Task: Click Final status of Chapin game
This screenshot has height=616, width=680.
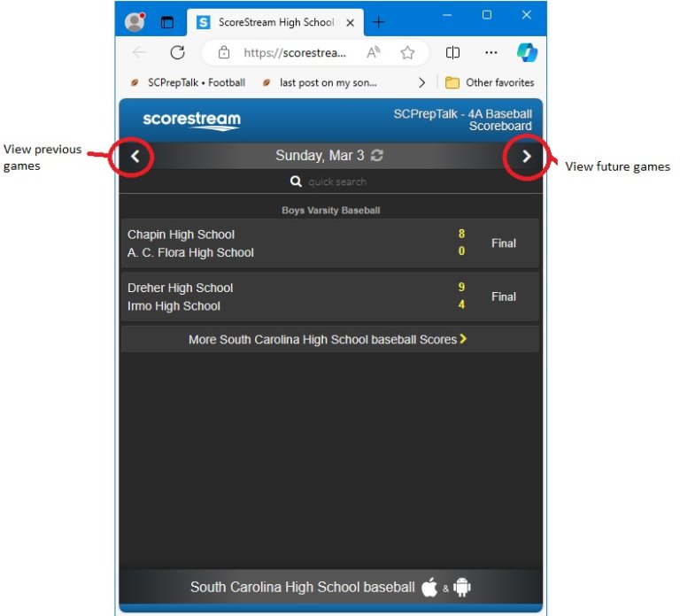Action: point(504,243)
